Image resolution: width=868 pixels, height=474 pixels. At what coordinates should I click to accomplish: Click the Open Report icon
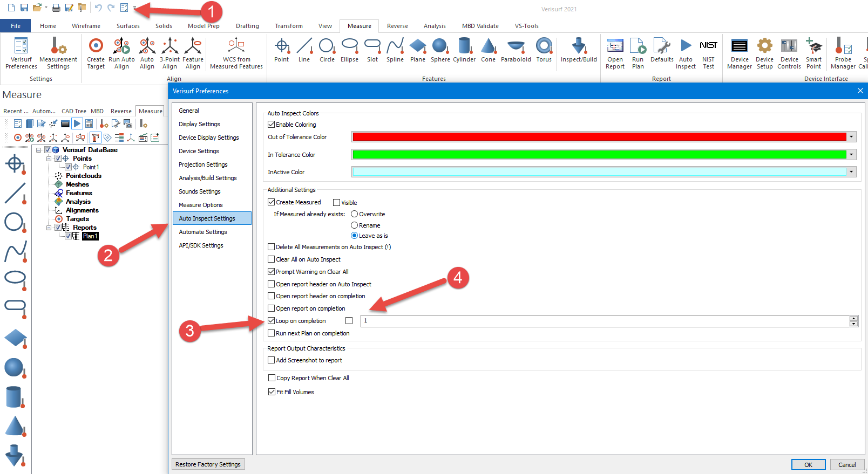(615, 46)
